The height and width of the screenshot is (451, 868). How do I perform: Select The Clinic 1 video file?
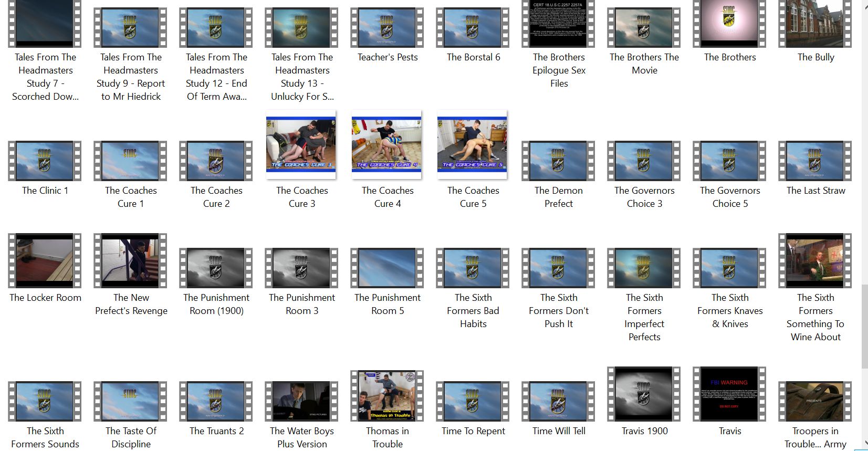[45, 161]
